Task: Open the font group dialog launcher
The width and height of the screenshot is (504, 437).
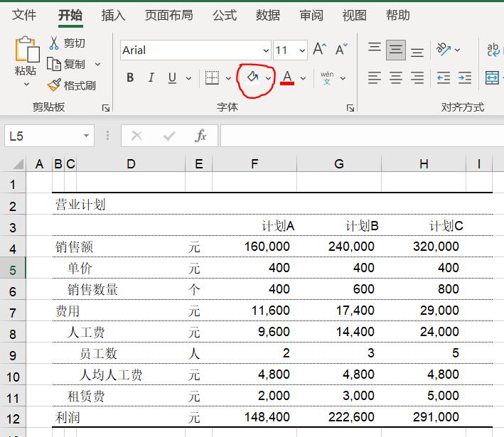Action: coord(350,108)
